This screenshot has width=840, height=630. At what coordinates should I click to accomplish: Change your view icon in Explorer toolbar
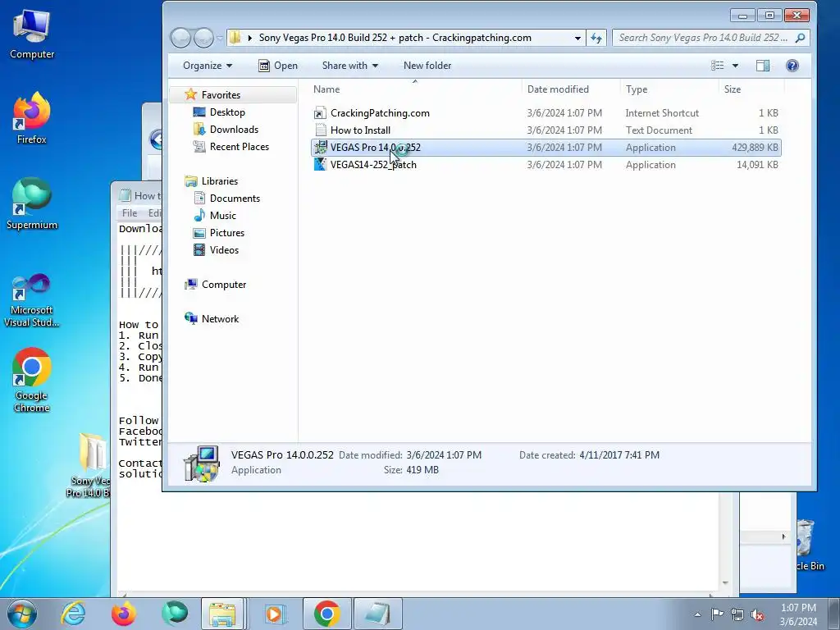click(717, 66)
